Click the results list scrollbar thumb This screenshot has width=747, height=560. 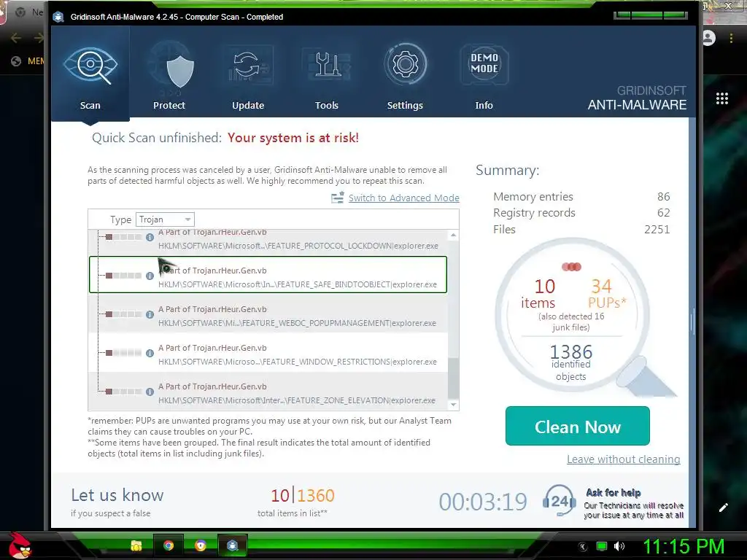[x=453, y=378]
